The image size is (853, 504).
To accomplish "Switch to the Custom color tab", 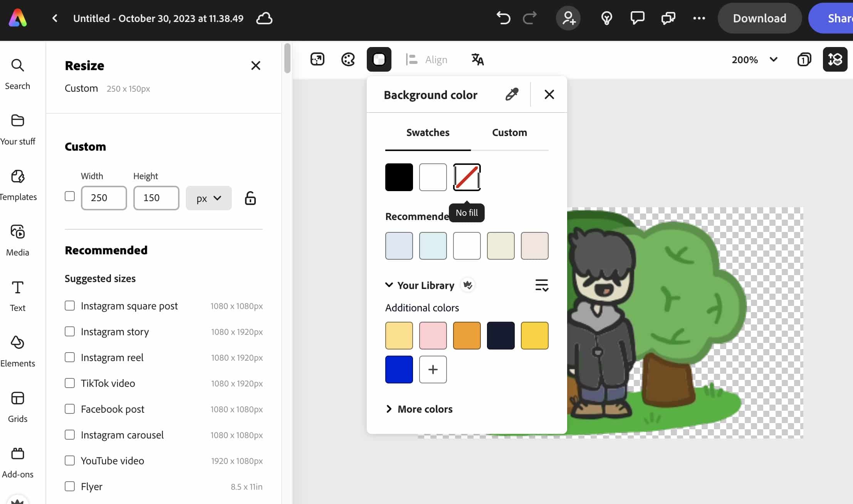I will click(509, 132).
